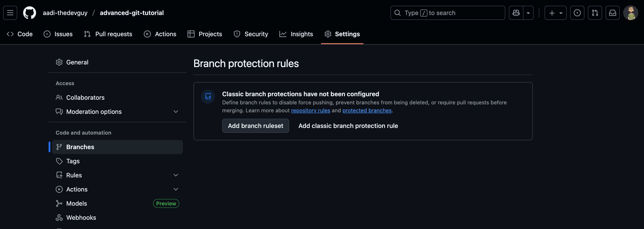Select Webhooks in the settings sidebar
This screenshot has height=229, width=644.
pos(81,218)
